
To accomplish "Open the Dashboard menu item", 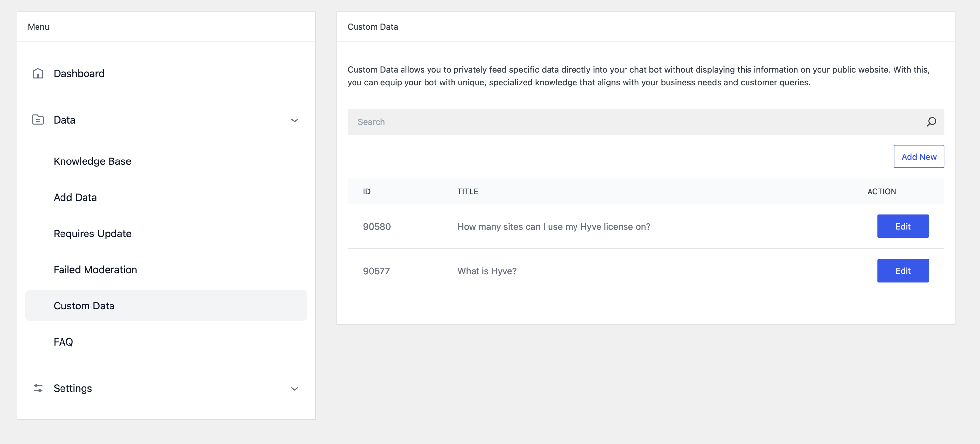I will coord(79,74).
